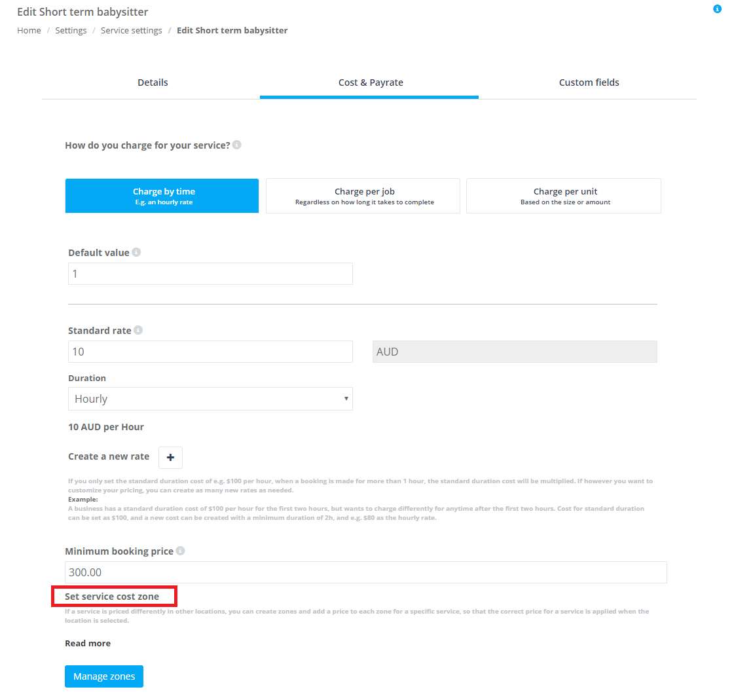The height and width of the screenshot is (700, 734).
Task: Select Charge per job option
Action: (363, 196)
